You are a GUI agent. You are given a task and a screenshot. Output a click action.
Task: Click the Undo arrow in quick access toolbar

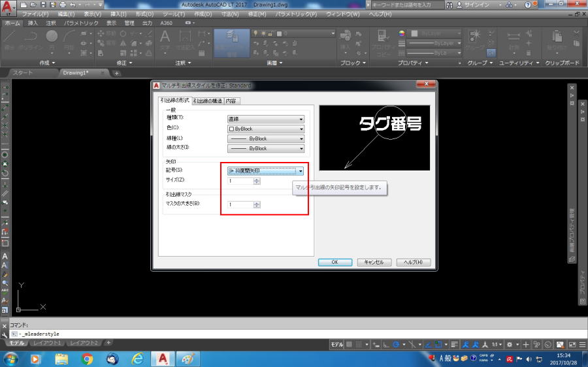pyautogui.click(x=73, y=5)
